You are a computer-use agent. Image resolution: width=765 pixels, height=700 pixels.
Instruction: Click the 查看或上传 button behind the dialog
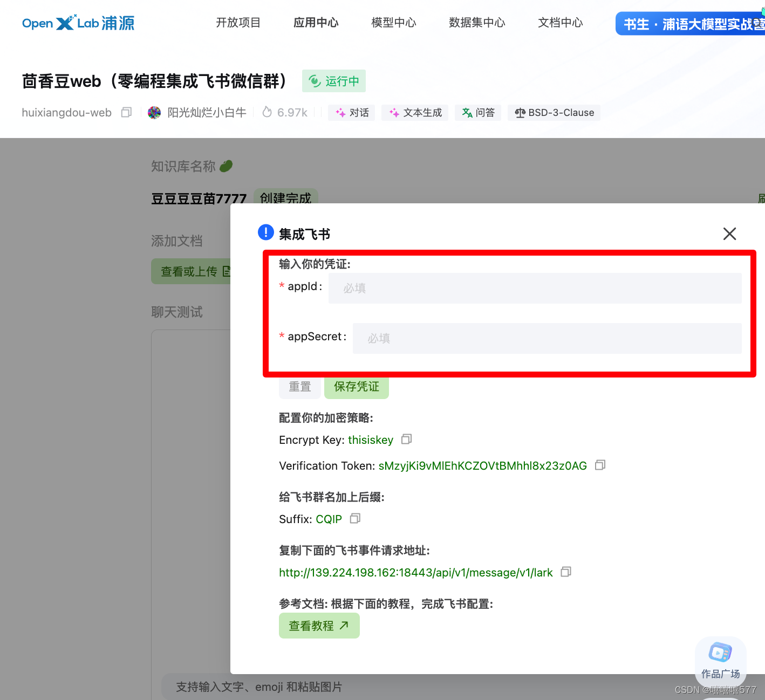click(192, 271)
